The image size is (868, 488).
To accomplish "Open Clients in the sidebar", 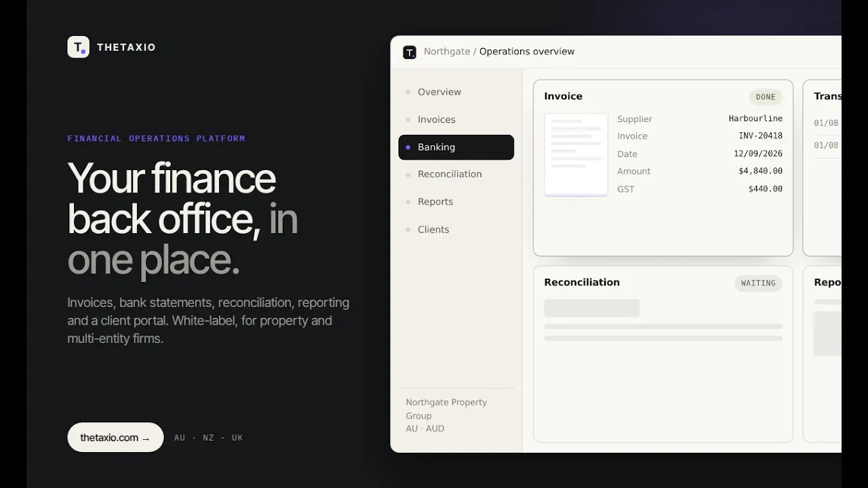I will [456, 230].
